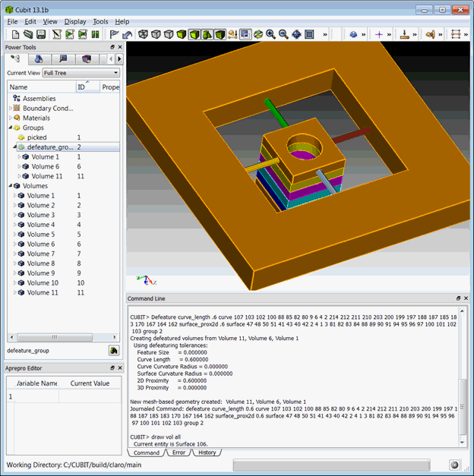The image size is (474, 476).
Task: Expand the Materials tree node
Action: (10, 118)
